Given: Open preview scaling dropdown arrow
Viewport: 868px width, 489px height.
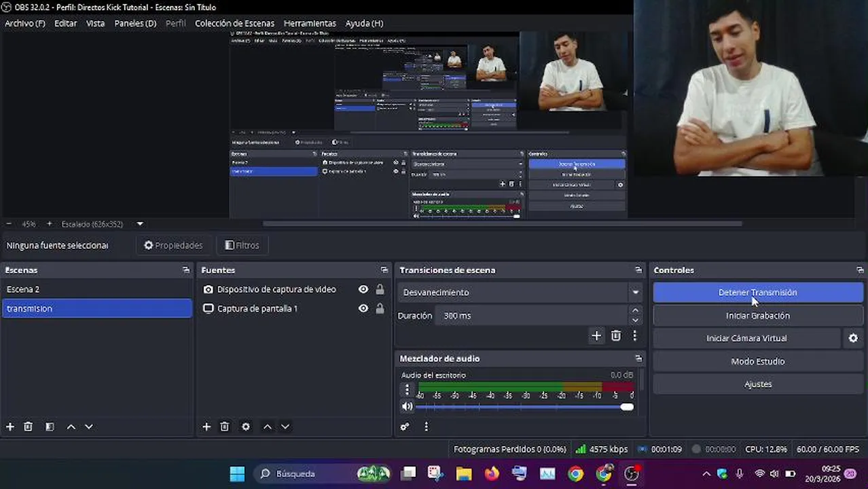Looking at the screenshot, I should pos(140,223).
